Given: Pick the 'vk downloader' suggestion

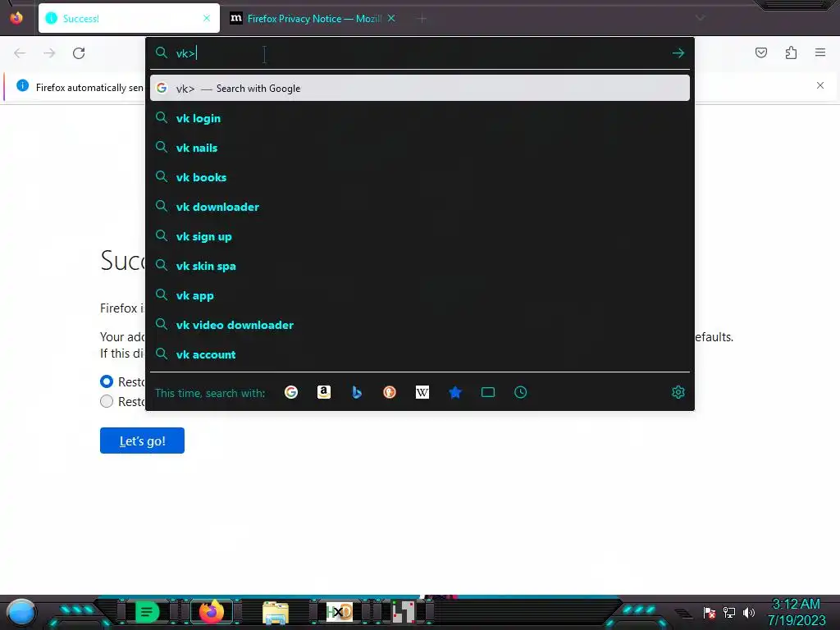Looking at the screenshot, I should pyautogui.click(x=419, y=207).
